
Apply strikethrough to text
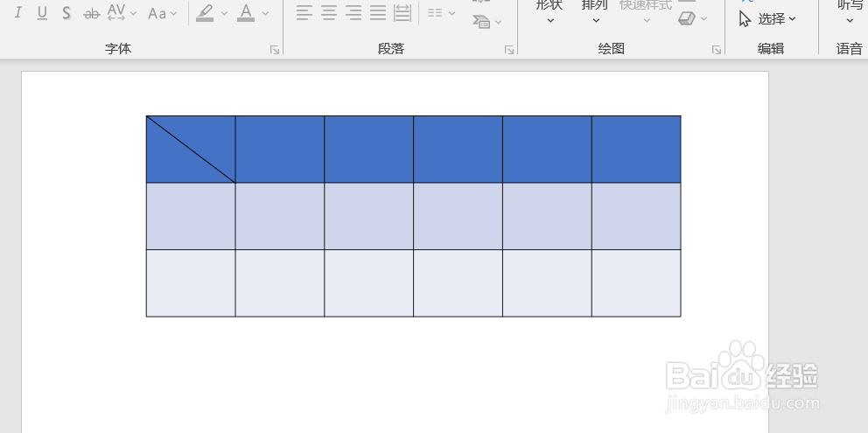(x=91, y=13)
